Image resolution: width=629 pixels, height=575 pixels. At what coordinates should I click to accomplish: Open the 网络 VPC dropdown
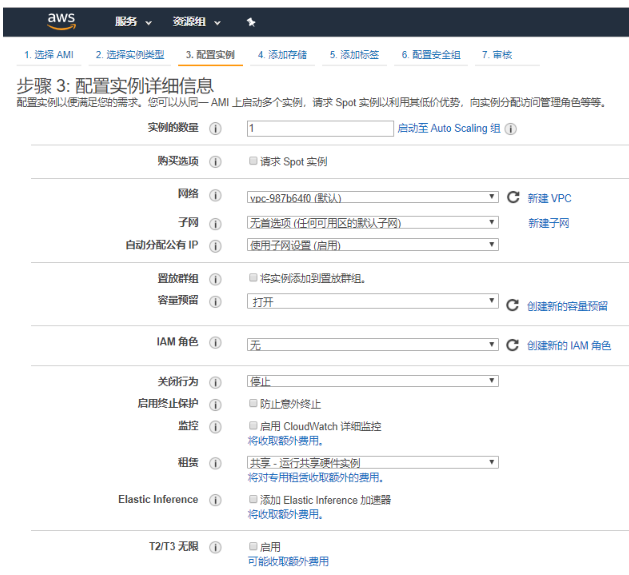click(373, 197)
